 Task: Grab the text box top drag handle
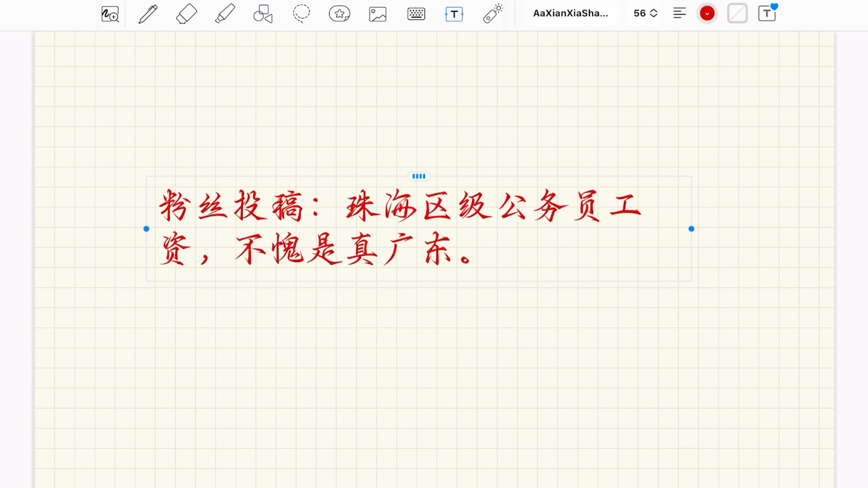pyautogui.click(x=419, y=177)
